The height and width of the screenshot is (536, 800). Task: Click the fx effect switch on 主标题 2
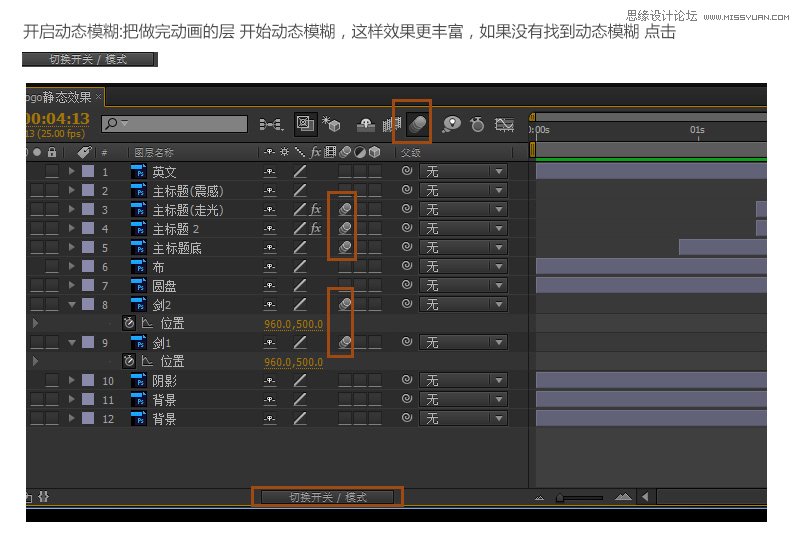pyautogui.click(x=316, y=228)
